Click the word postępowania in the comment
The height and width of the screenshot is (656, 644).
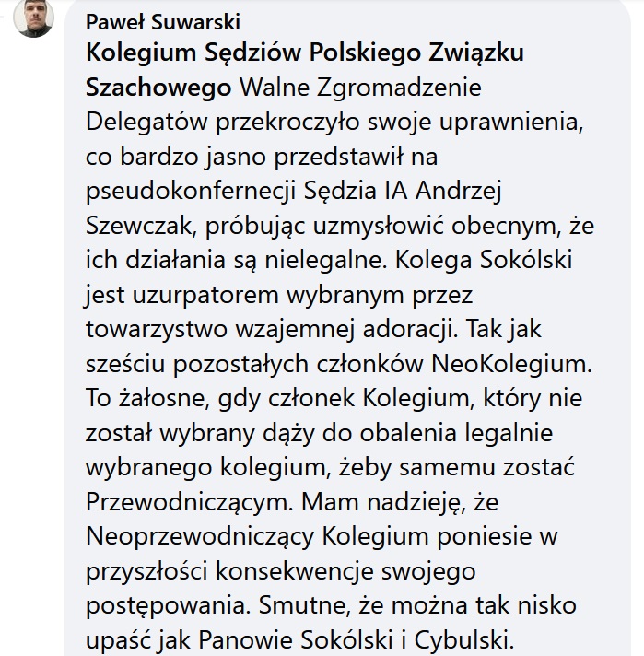click(165, 605)
